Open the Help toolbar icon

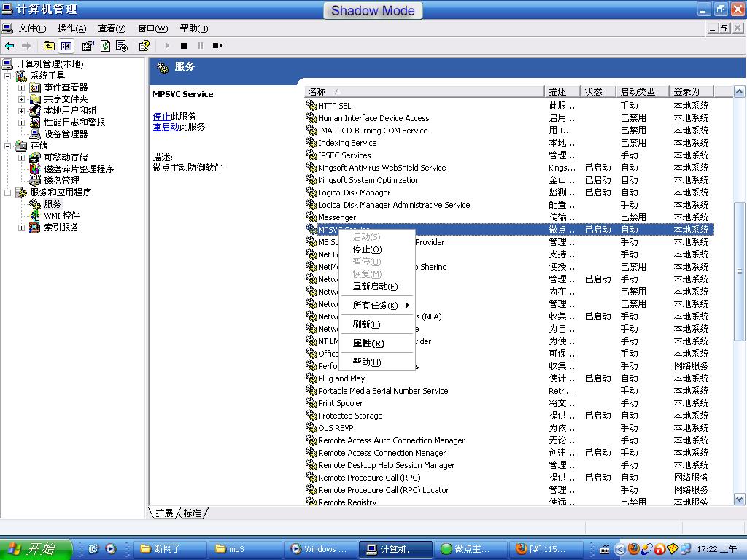point(144,46)
